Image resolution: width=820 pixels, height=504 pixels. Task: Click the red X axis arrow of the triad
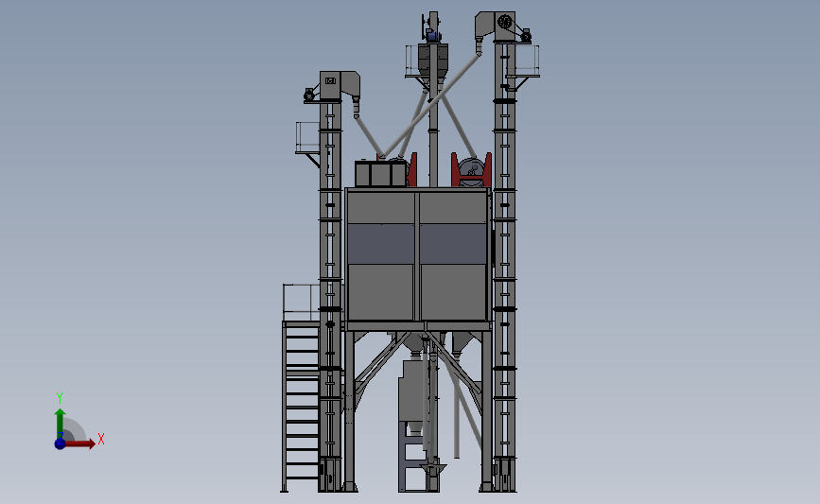pyautogui.click(x=80, y=443)
